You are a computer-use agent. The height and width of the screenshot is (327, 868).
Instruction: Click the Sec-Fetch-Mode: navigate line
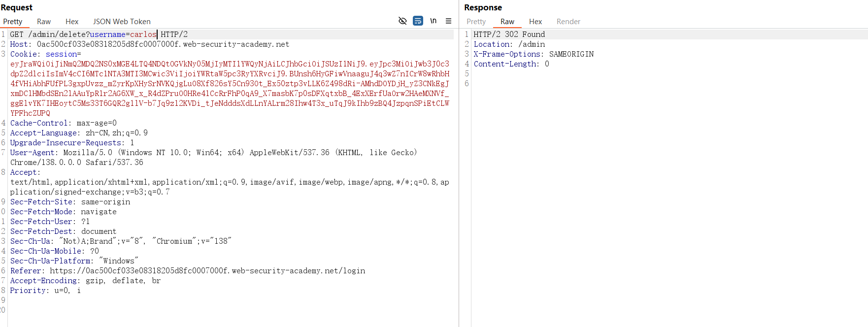tap(64, 212)
